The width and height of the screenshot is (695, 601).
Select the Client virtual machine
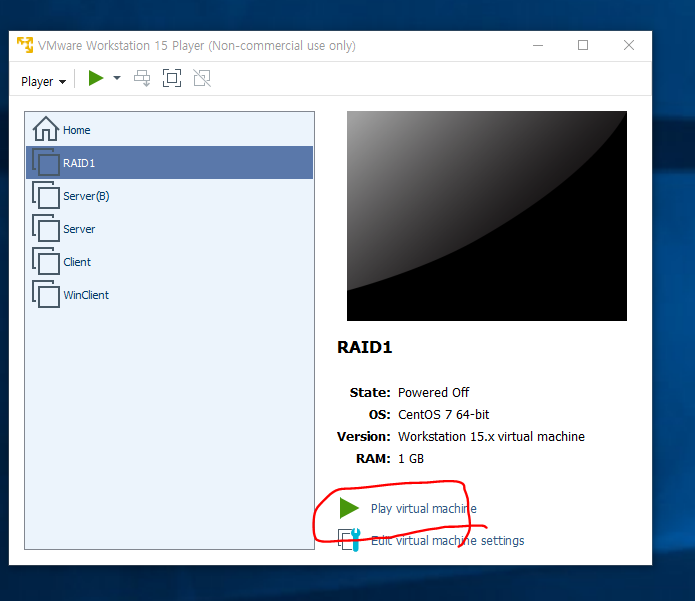click(x=169, y=262)
